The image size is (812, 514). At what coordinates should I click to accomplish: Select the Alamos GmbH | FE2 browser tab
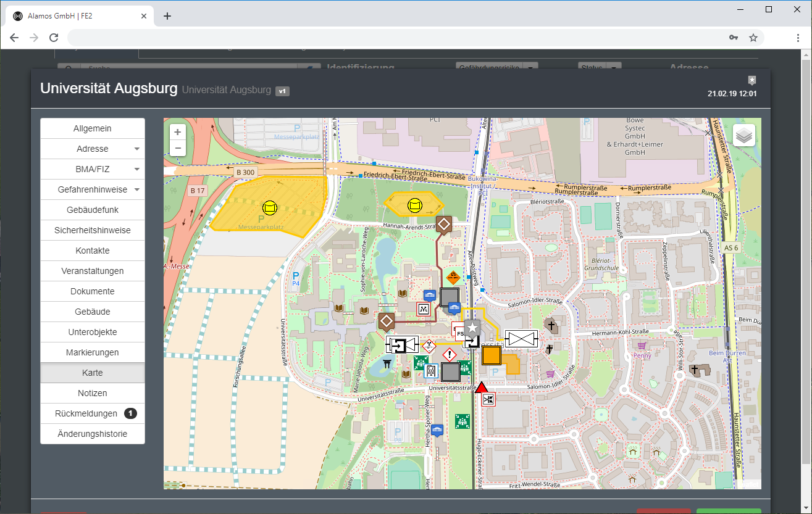80,16
